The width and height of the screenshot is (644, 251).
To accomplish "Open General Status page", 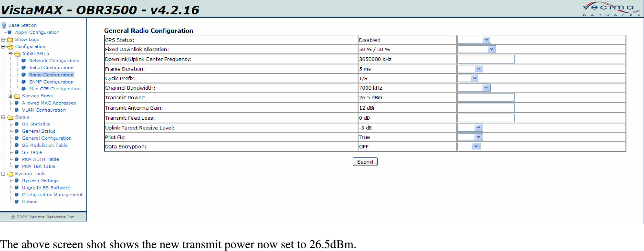I will pyautogui.click(x=39, y=131).
